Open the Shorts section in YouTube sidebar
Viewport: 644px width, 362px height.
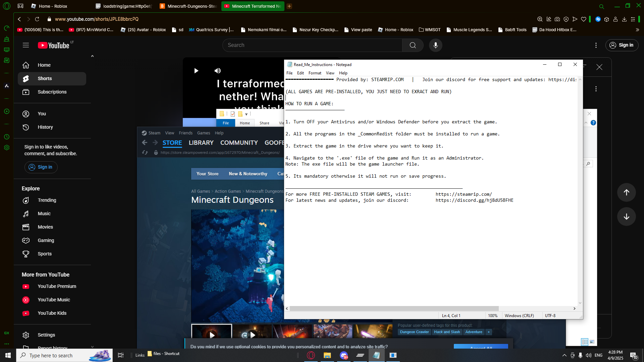[x=52, y=79]
